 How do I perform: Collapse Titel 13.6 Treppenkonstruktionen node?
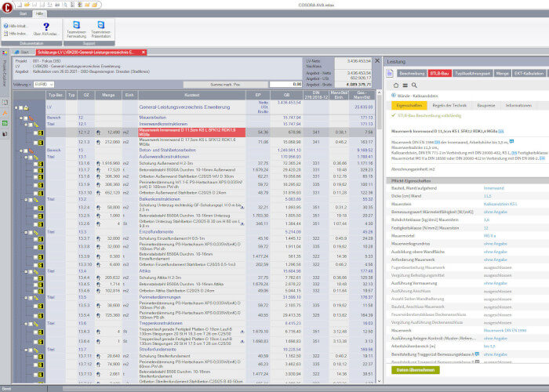pyautogui.click(x=26, y=324)
